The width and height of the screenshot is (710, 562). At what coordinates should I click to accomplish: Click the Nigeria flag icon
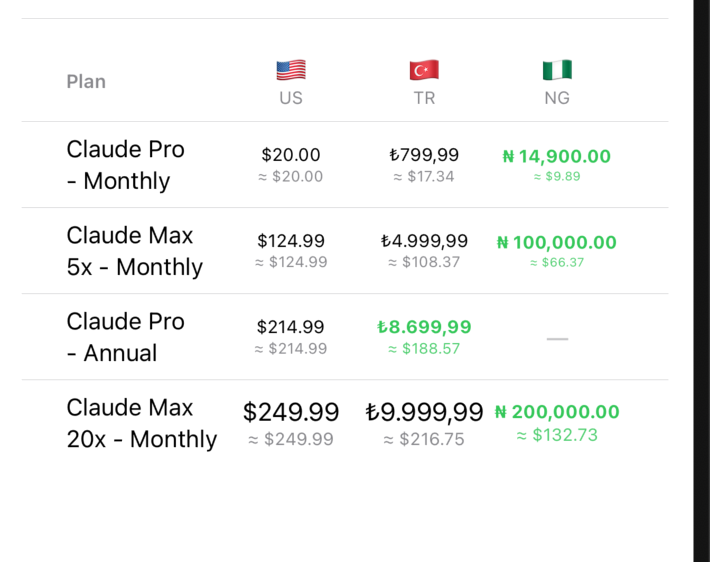pyautogui.click(x=557, y=70)
